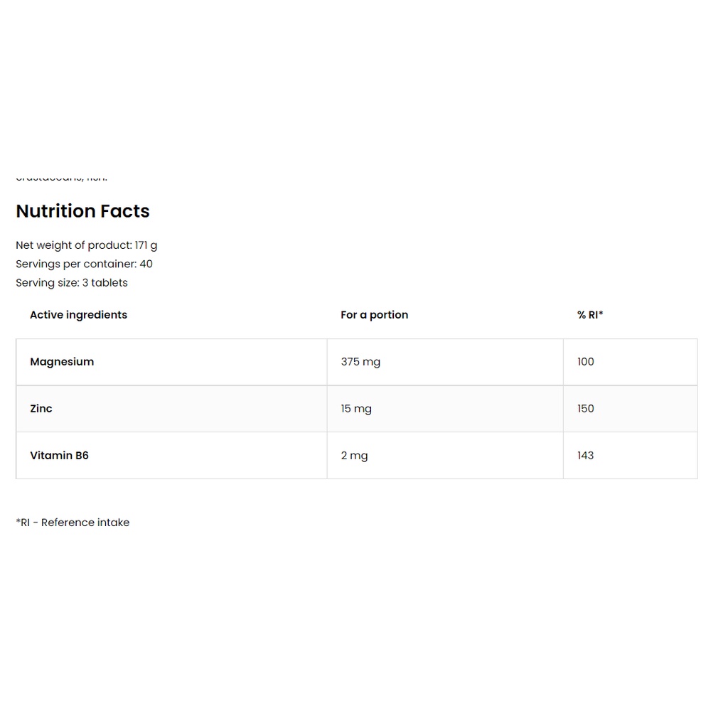Click the % RI* column header

click(x=590, y=315)
